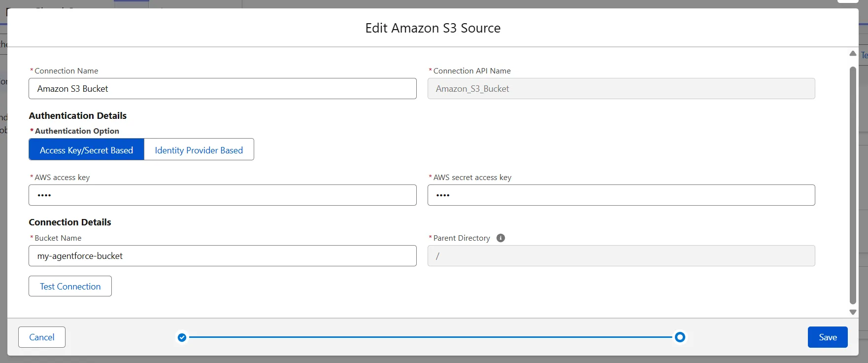868x363 pixels.
Task: Click the Edit Amazon S3 Source title
Action: [433, 28]
